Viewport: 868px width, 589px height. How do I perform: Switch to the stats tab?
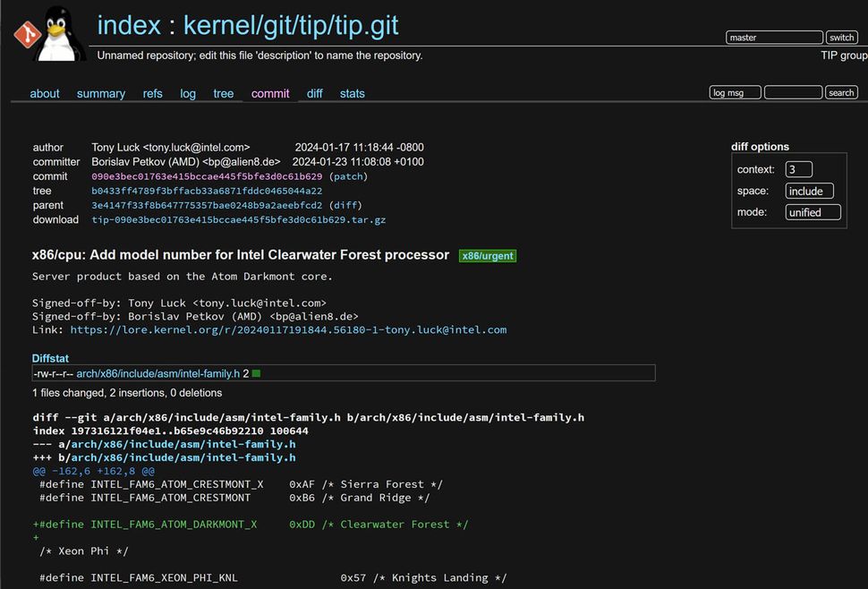352,93
